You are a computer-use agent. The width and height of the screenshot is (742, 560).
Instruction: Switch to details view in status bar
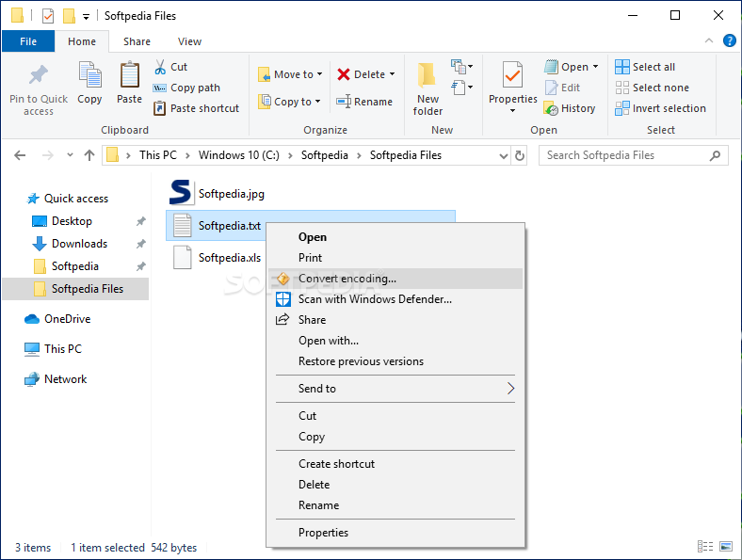705,546
